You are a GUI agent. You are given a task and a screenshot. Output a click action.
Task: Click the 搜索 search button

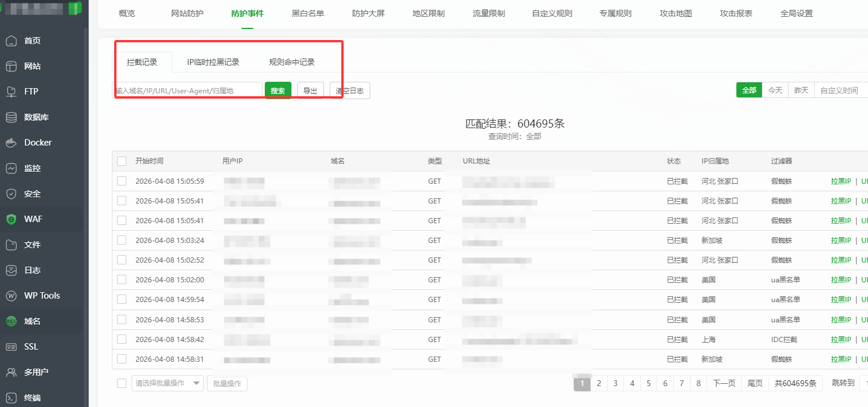point(278,90)
